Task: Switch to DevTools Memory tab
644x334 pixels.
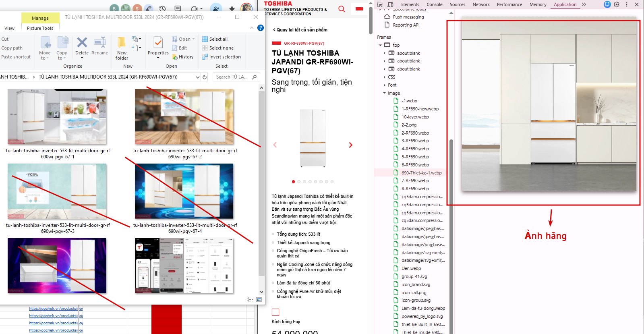Action: [x=538, y=4]
